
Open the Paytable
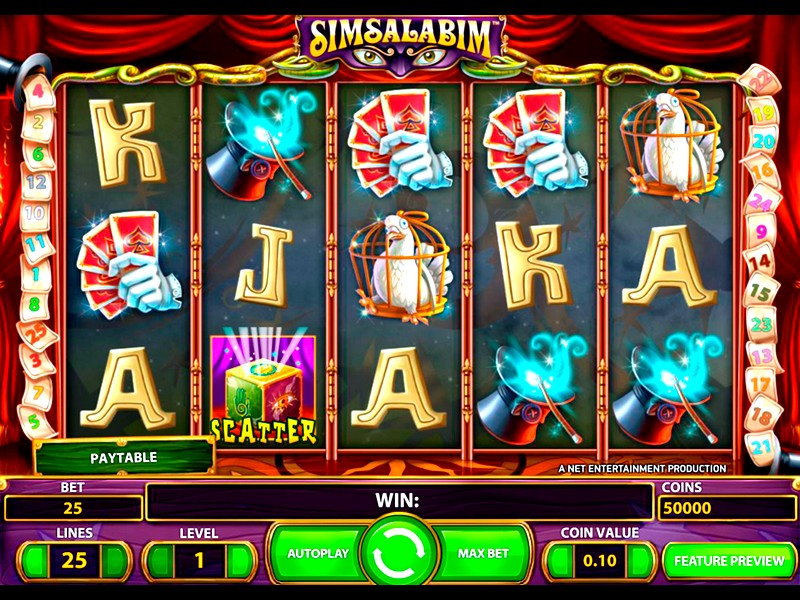123,457
